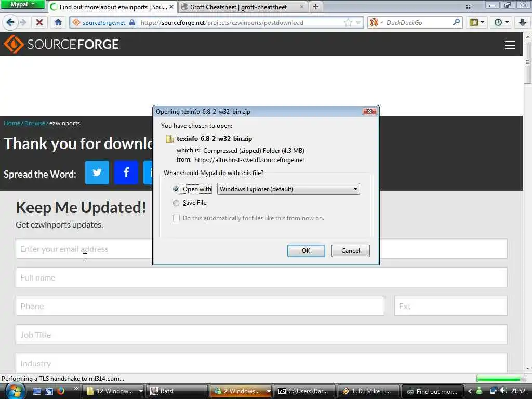Share on Twitter
The image size is (532, 399).
(97, 172)
